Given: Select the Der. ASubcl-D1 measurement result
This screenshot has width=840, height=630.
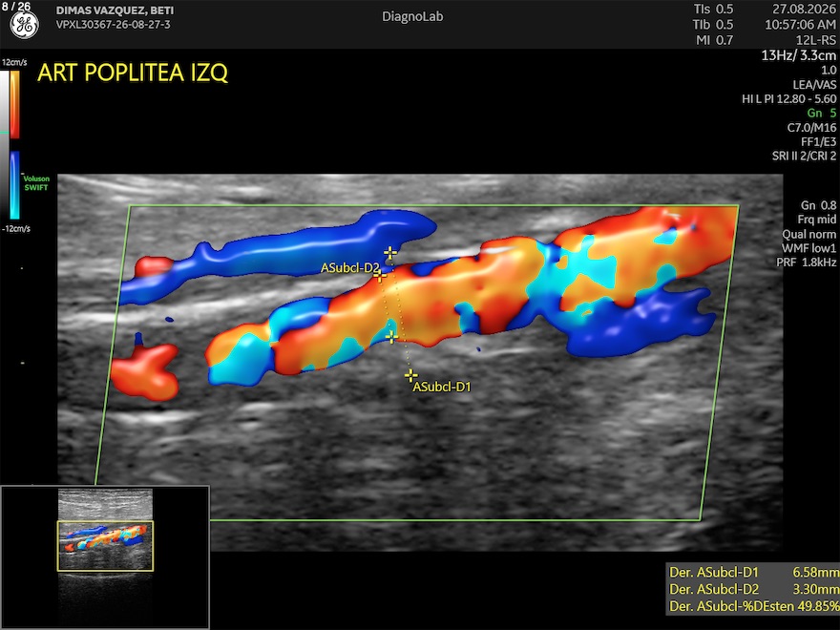Looking at the screenshot, I should click(x=753, y=572).
